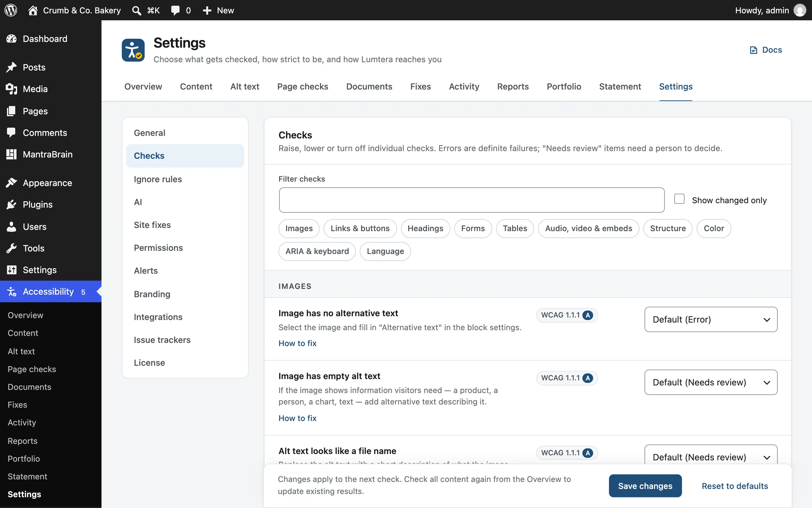Open the License settings section
The height and width of the screenshot is (508, 812).
click(185, 363)
